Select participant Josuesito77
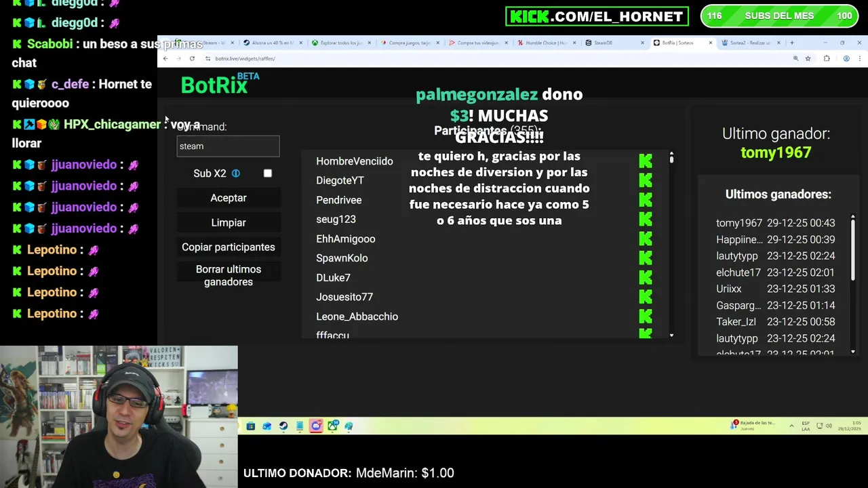 pos(344,297)
